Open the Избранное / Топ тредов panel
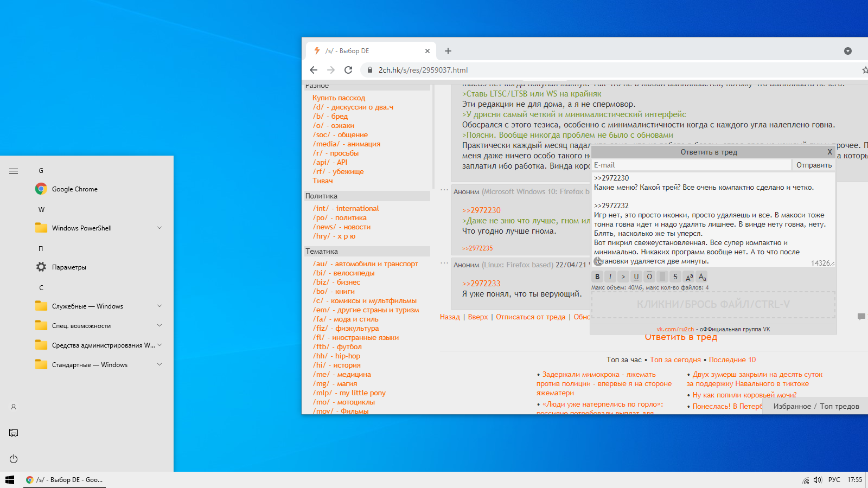The width and height of the screenshot is (868, 488). 816,406
